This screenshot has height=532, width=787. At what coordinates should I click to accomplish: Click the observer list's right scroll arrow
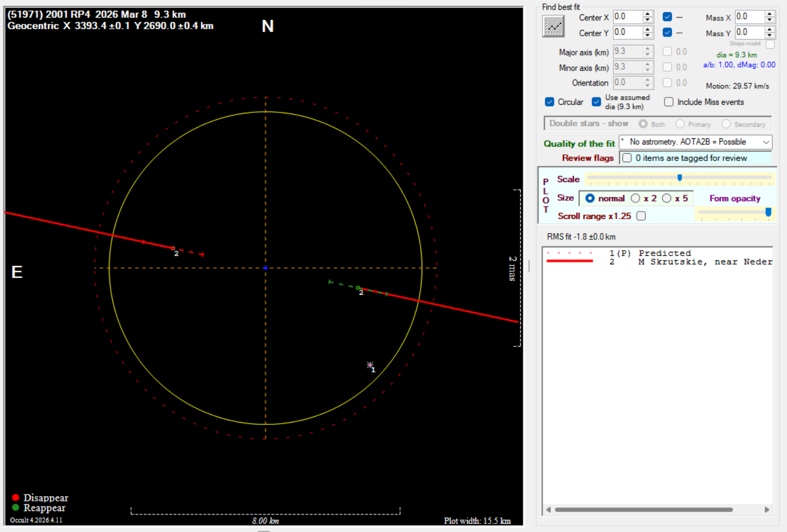(x=767, y=509)
